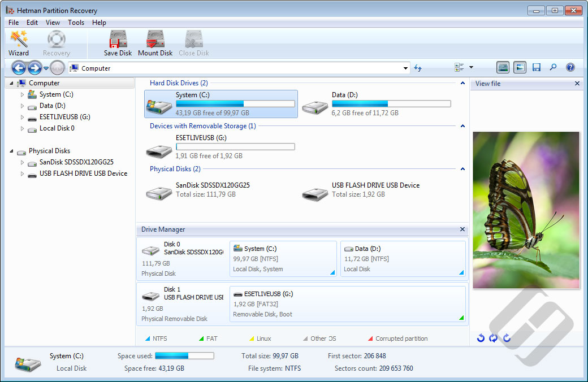Viewport: 588px width, 382px height.
Task: Close the Drive Manager panel
Action: [x=462, y=229]
